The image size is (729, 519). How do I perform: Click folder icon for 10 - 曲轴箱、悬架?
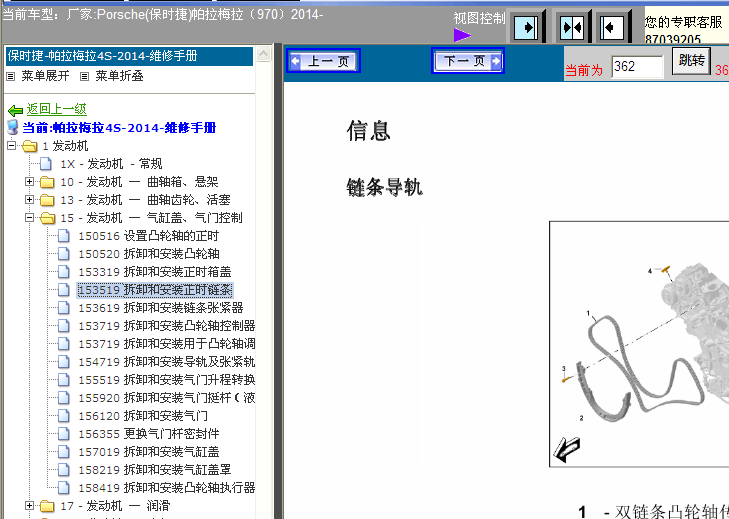coord(47,182)
